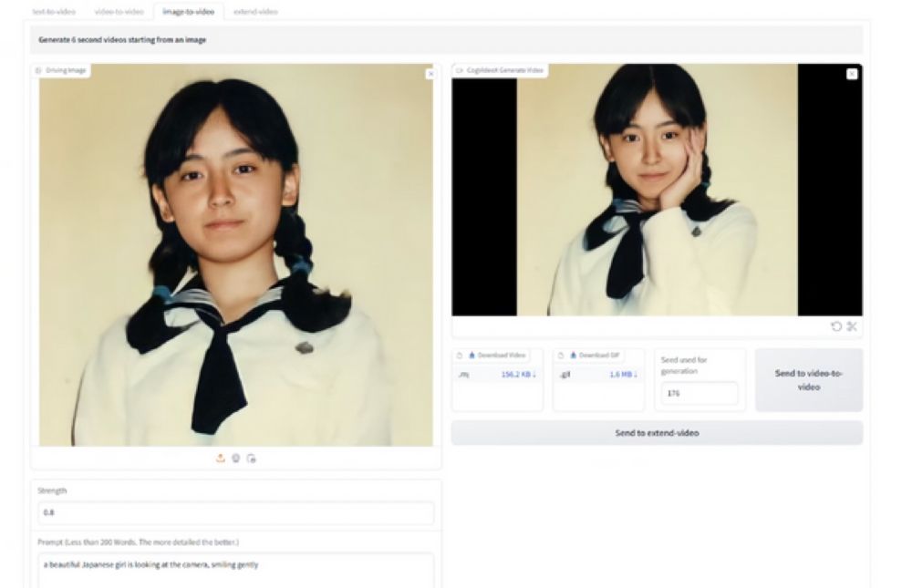Click the Send to video-to-video button

[x=809, y=380]
